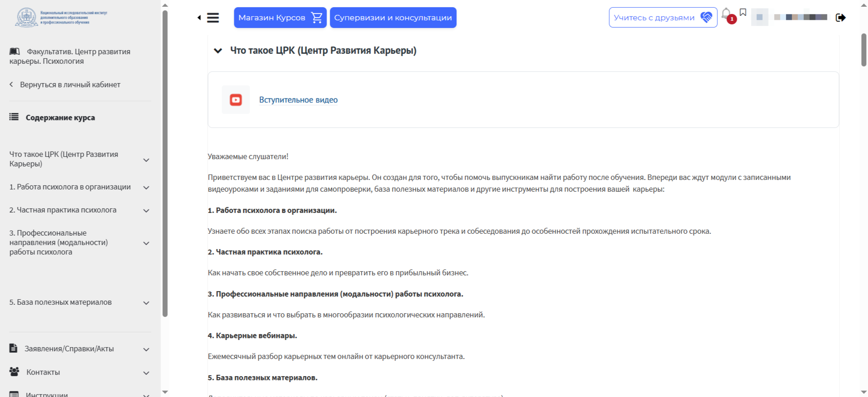Open Магазин Курсов store
868x397 pixels.
click(280, 18)
